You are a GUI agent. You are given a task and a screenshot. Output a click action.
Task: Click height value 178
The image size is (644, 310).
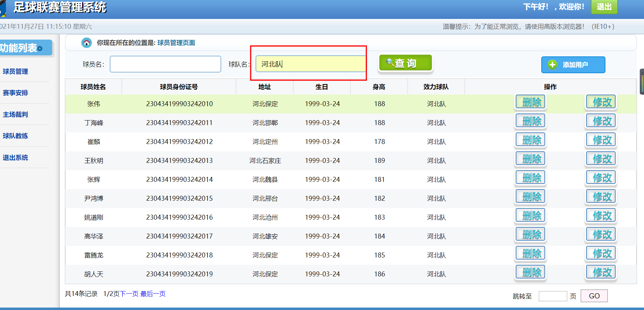[380, 142]
